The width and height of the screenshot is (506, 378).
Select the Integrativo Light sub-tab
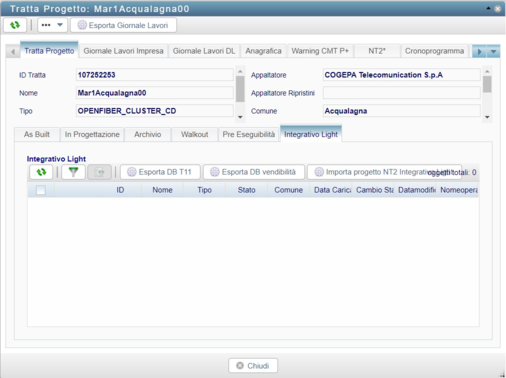[311, 134]
